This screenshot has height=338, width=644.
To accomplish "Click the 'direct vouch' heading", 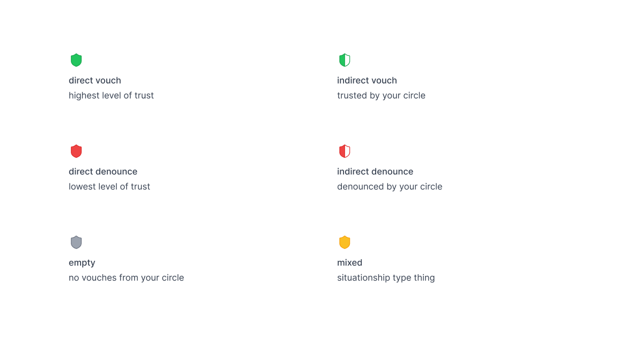I will pos(95,80).
